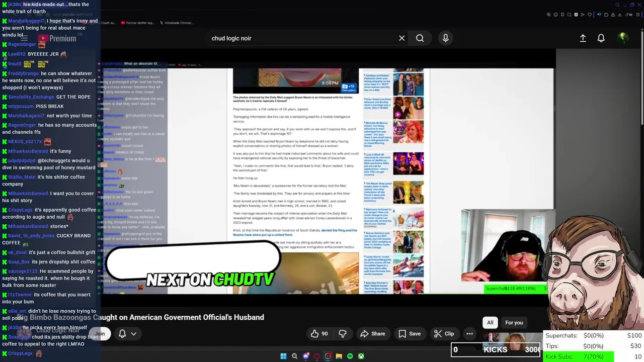The height and width of the screenshot is (362, 644).
Task: Open Xbox app from the taskbar
Action: (361, 356)
